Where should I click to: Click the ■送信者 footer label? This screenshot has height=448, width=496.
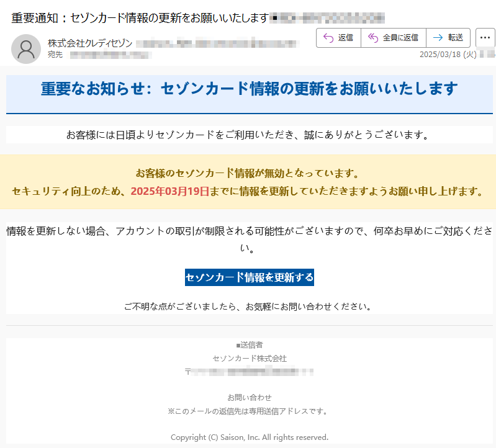click(250, 345)
